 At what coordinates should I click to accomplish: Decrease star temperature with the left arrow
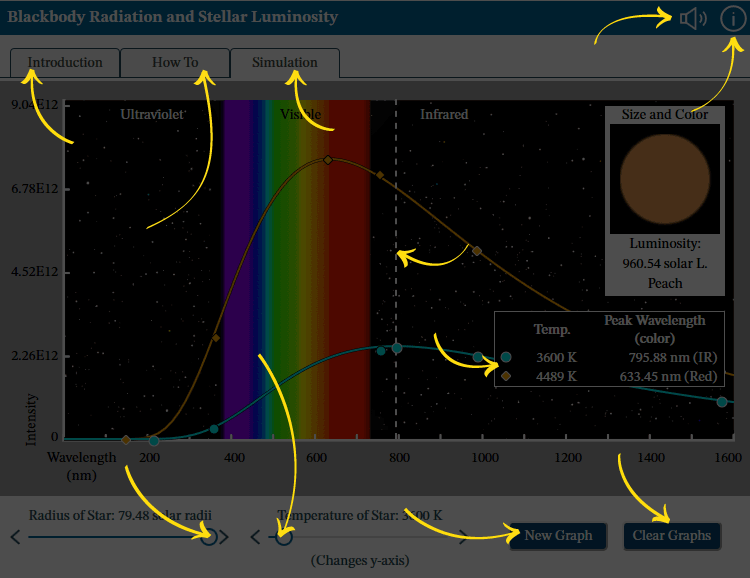pos(255,537)
